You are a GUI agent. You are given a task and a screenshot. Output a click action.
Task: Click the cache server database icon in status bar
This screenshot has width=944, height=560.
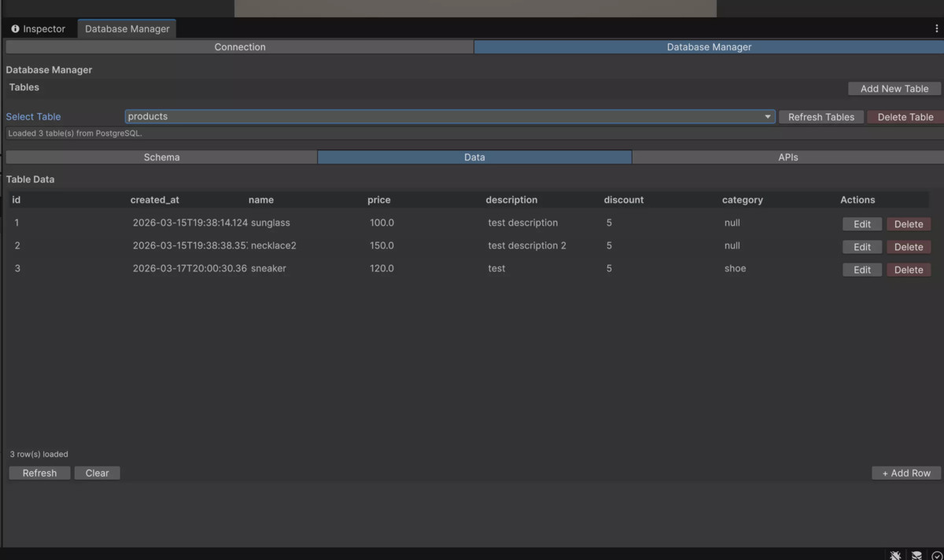(x=916, y=555)
